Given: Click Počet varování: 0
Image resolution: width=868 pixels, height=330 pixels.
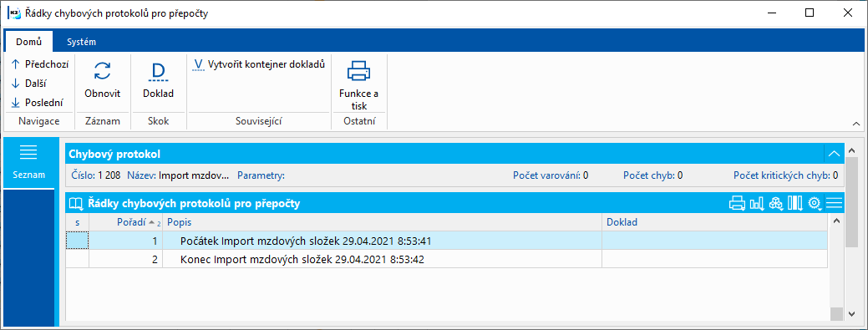Looking at the screenshot, I should click(x=551, y=175).
